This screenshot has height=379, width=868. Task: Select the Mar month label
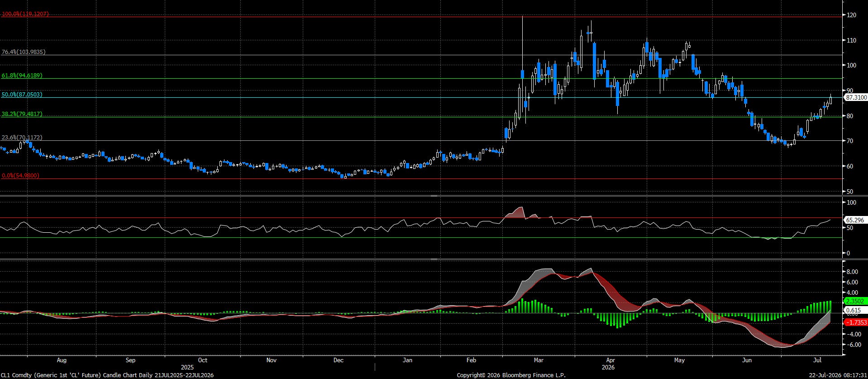(x=539, y=360)
